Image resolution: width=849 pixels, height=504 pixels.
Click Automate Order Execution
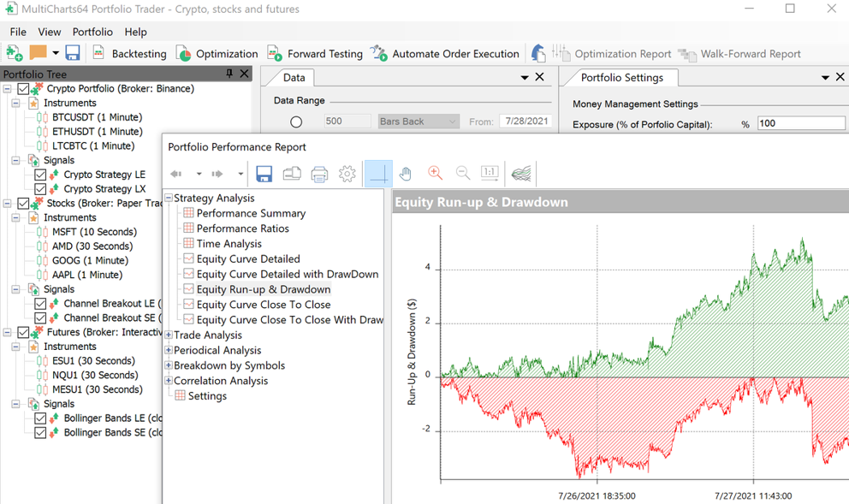click(444, 54)
